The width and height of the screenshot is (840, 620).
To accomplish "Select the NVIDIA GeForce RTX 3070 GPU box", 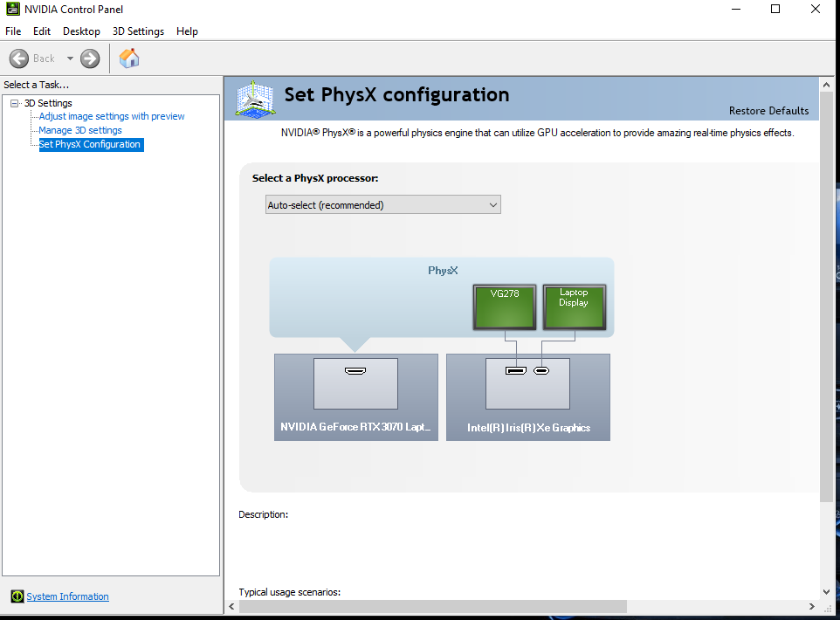I will (355, 396).
